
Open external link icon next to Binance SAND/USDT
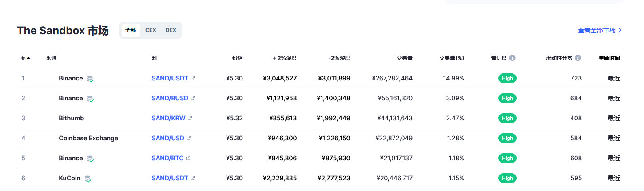(192, 78)
